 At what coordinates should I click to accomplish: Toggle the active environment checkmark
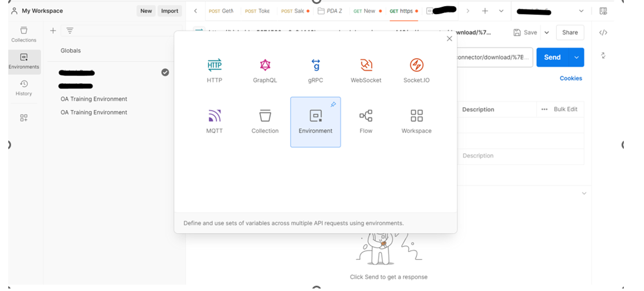tap(165, 73)
